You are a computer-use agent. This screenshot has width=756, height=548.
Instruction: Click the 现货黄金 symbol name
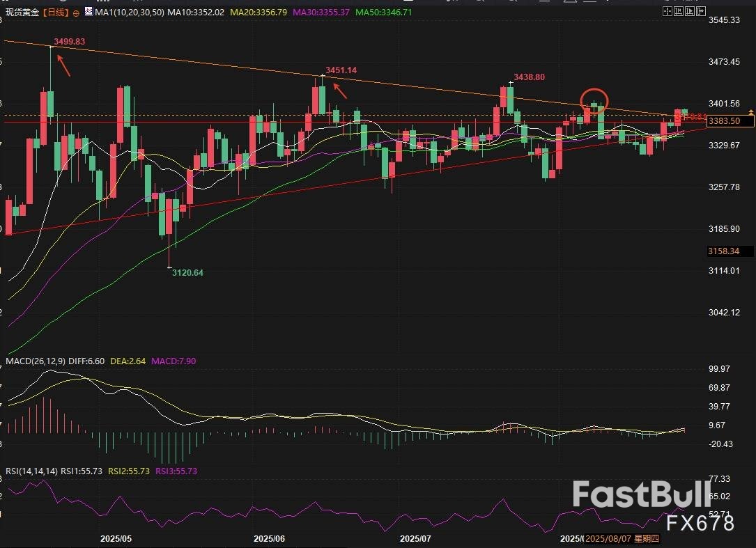20,13
